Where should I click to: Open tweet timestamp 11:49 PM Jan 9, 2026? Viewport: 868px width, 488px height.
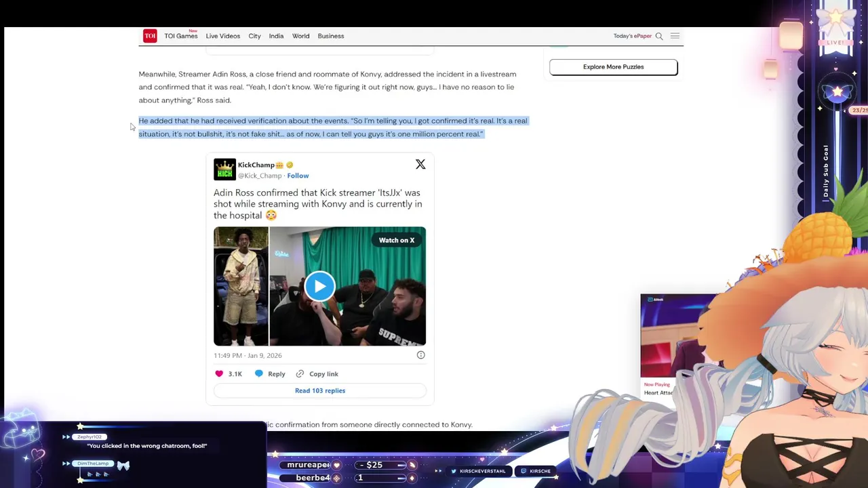[248, 355]
